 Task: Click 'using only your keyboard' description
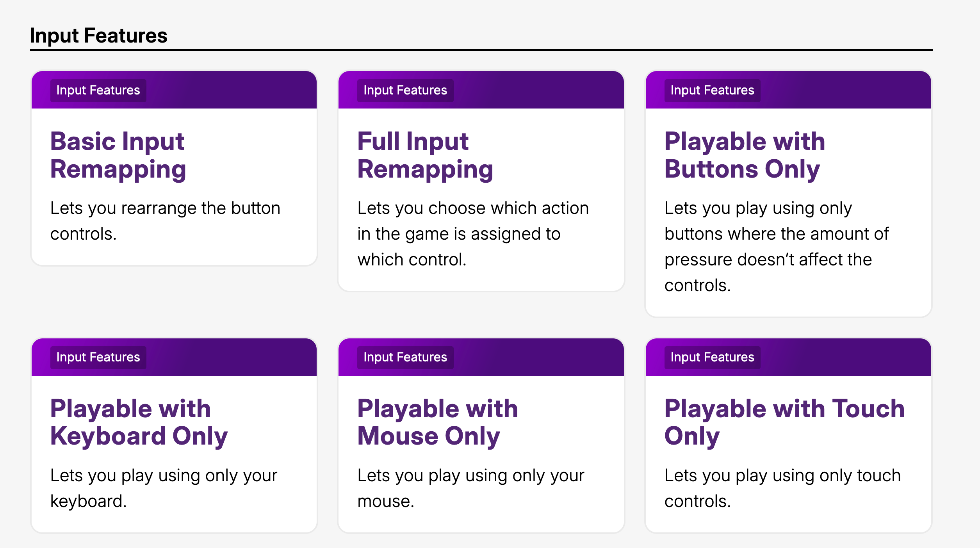point(163,488)
